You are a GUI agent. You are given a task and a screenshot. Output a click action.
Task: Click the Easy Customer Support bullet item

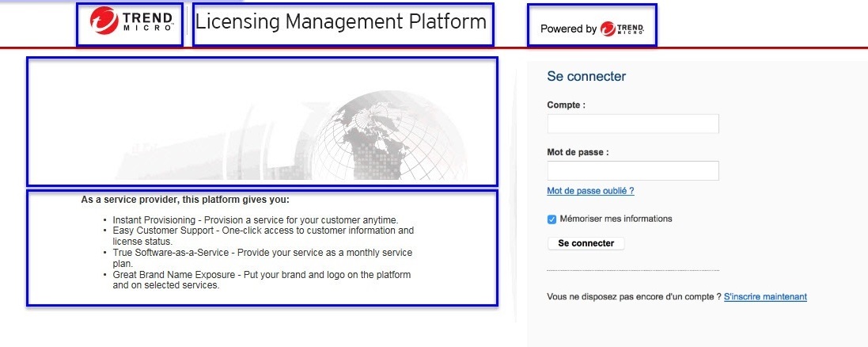point(263,235)
